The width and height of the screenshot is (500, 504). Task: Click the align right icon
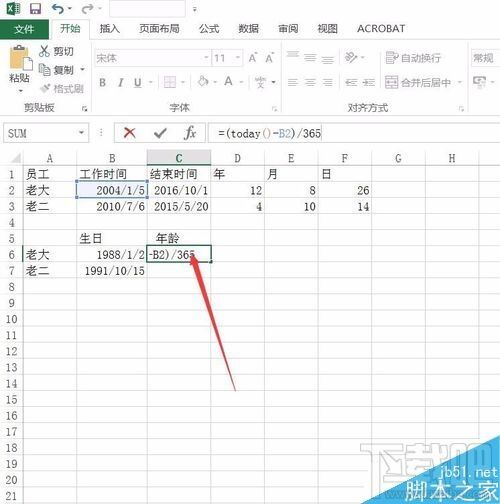[327, 82]
